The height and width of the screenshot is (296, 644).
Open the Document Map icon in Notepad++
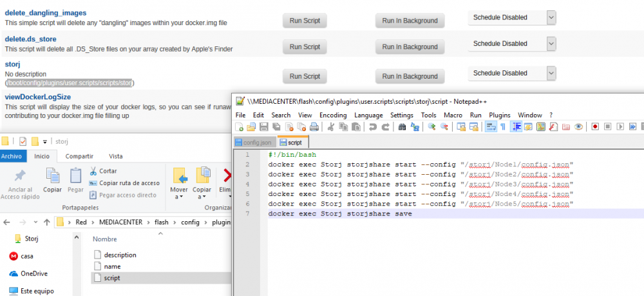click(541, 126)
